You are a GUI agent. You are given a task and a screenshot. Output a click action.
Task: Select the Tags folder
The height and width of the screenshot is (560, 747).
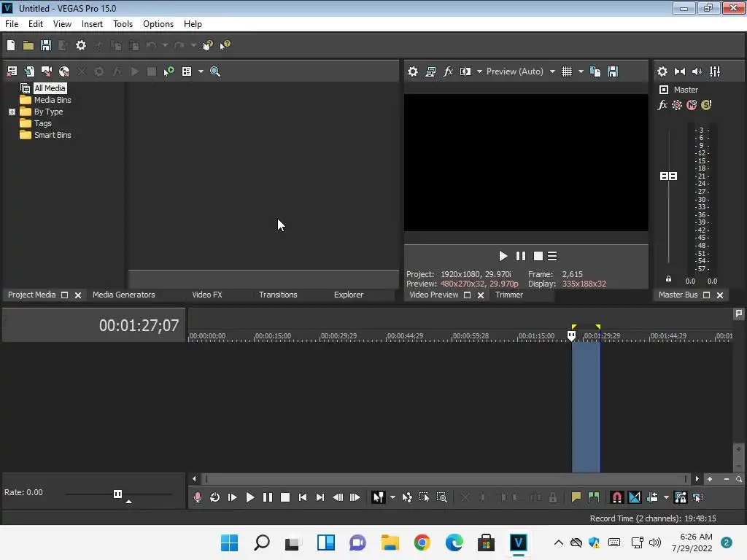tap(43, 123)
